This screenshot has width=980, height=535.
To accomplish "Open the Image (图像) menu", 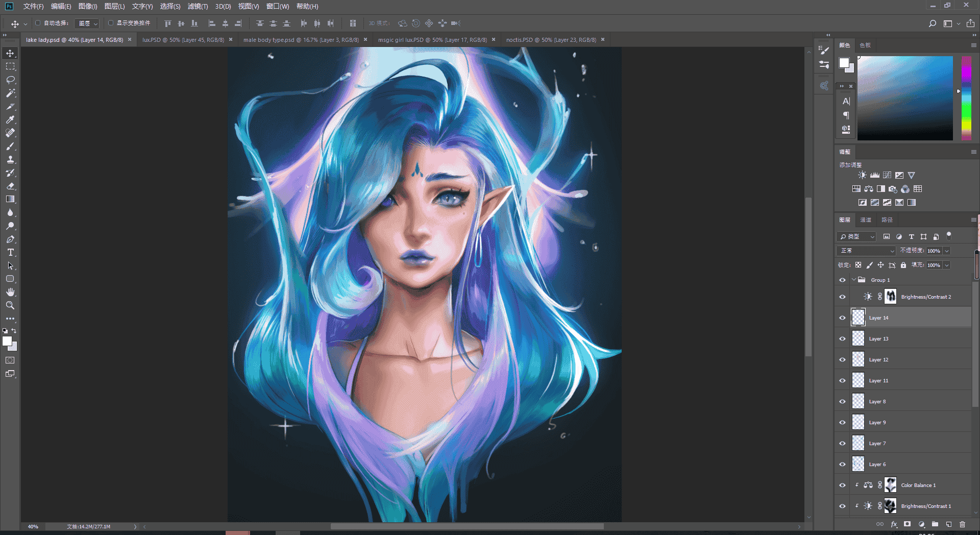I will [88, 6].
